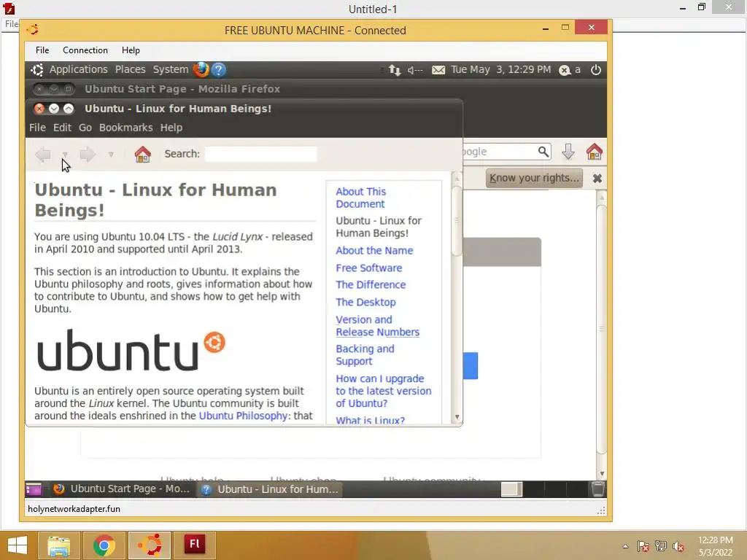This screenshot has height=560, width=747.
Task: Open Chrome from Windows taskbar
Action: tap(104, 545)
